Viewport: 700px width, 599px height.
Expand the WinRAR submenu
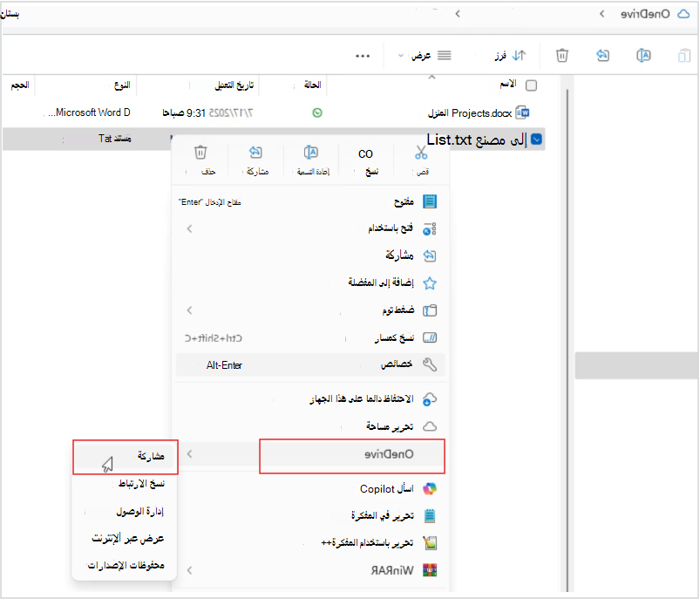tap(310, 570)
